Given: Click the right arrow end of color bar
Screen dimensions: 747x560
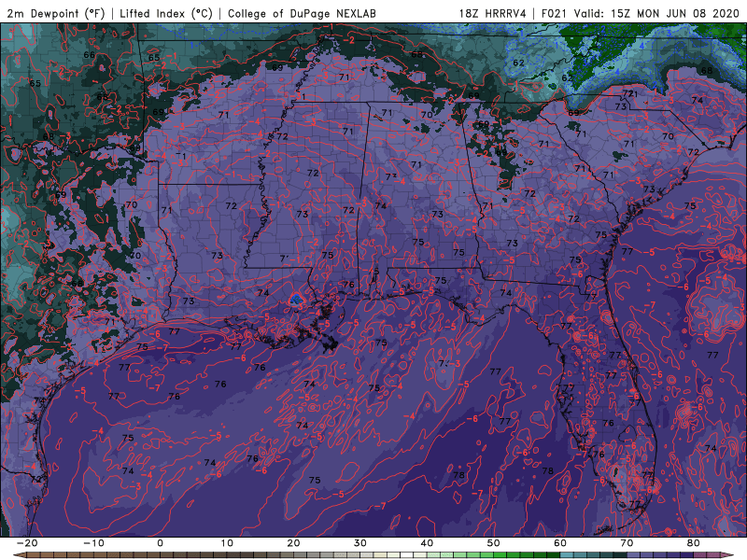Looking at the screenshot, I should [728, 555].
